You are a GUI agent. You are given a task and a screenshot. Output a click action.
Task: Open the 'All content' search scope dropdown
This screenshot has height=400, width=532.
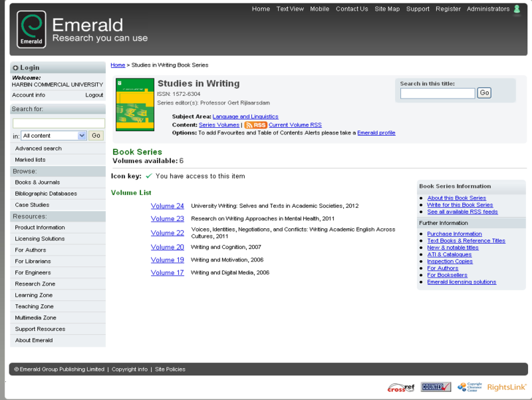54,136
